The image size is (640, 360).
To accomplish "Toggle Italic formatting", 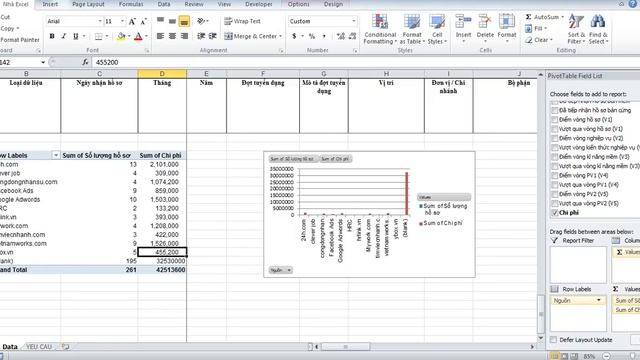I will [64, 36].
